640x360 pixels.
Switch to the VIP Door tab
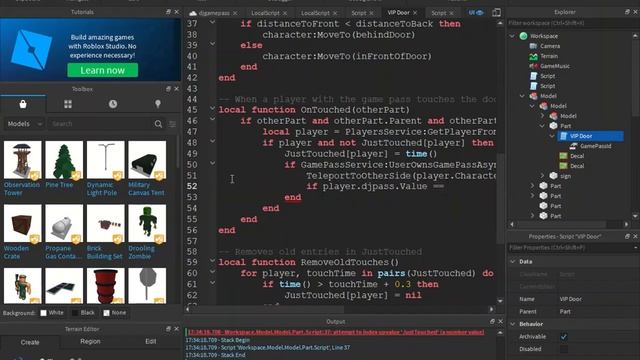point(398,13)
